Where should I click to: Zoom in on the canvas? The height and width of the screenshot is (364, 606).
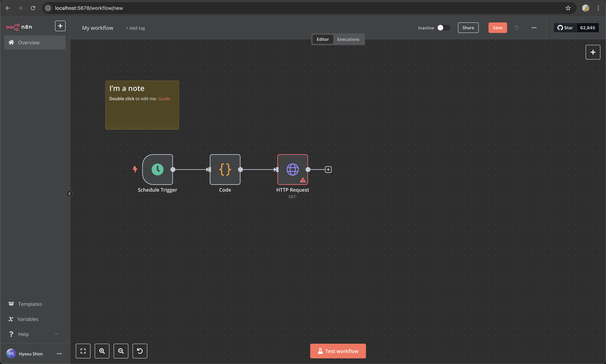click(102, 351)
